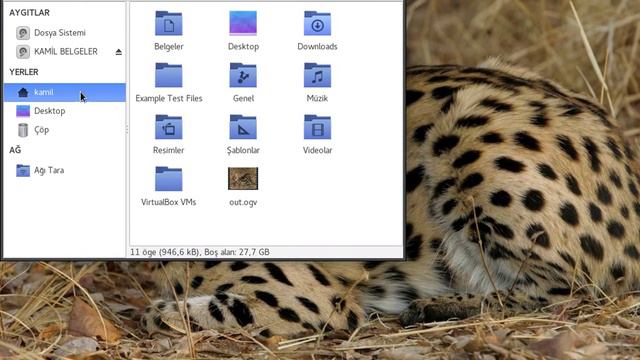Select KAMİL BELGELER device in sidebar
This screenshot has width=640, height=360.
[65, 51]
